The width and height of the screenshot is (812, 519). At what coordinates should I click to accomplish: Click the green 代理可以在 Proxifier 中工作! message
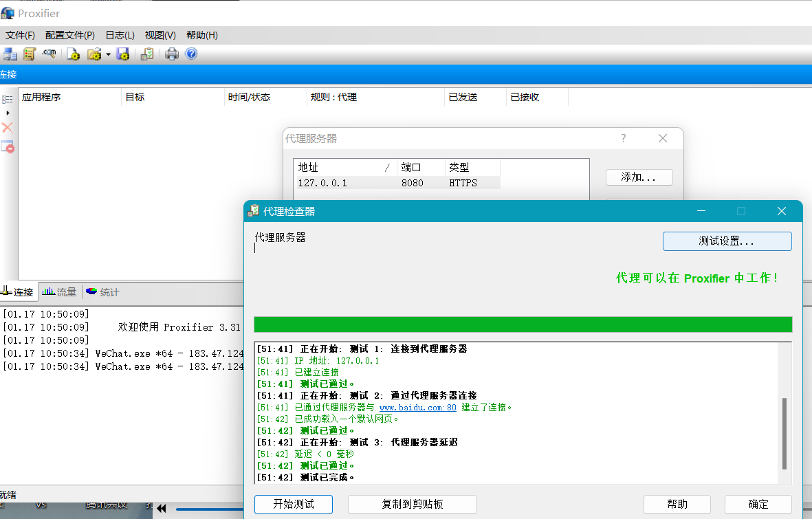(x=696, y=278)
